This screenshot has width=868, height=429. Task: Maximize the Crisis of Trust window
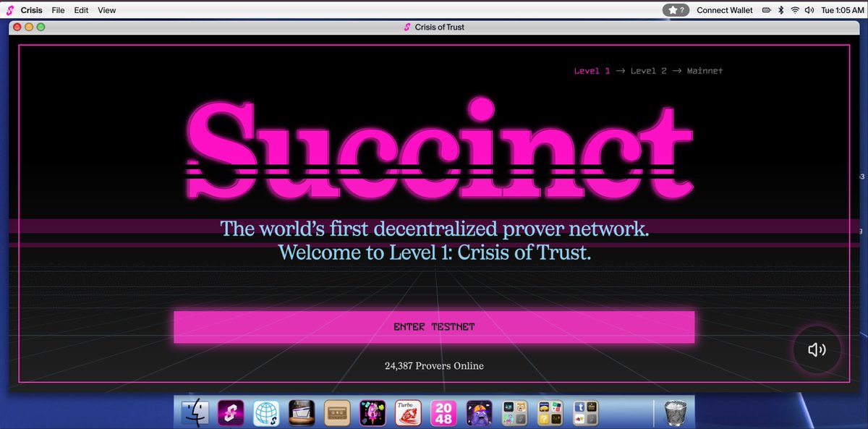coord(41,27)
